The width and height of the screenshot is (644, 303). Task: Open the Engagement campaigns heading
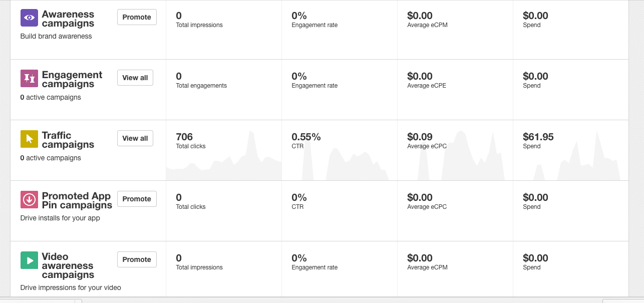pos(72,79)
